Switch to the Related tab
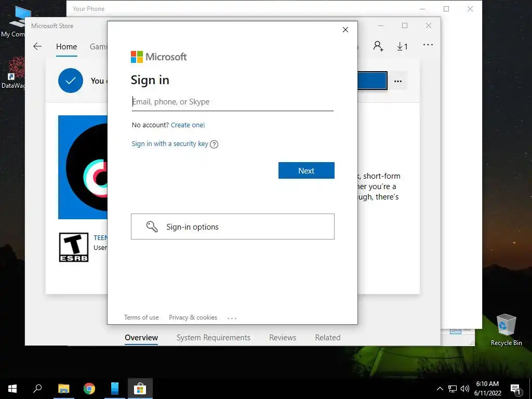The height and width of the screenshot is (399, 532). coord(328,338)
